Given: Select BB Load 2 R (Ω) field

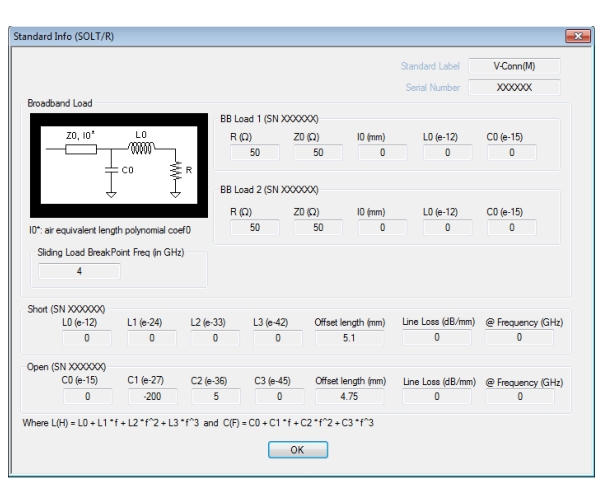Looking at the screenshot, I should (x=255, y=227).
